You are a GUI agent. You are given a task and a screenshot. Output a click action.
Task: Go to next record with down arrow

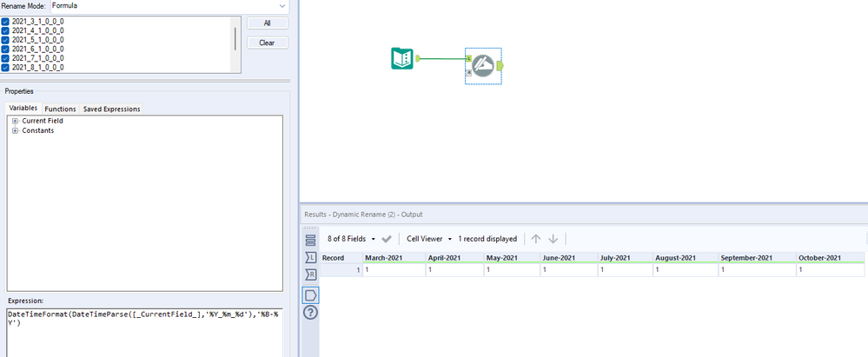pos(553,239)
